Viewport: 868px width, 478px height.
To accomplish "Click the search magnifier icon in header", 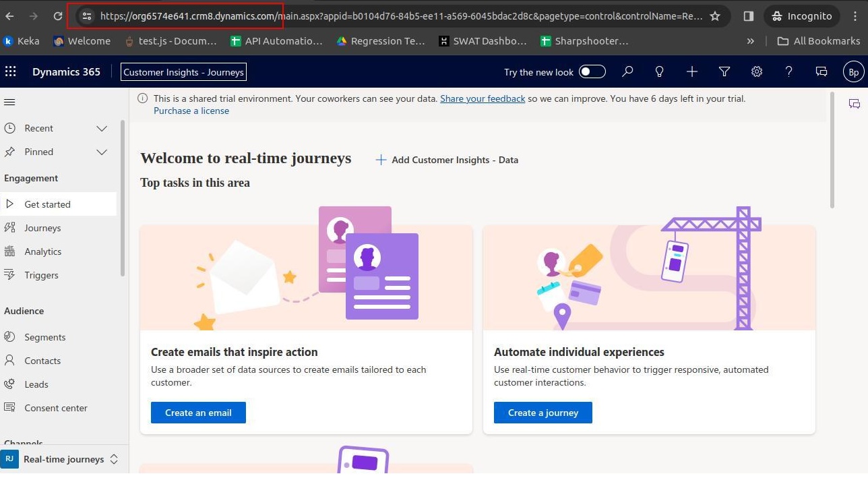I will pyautogui.click(x=627, y=71).
